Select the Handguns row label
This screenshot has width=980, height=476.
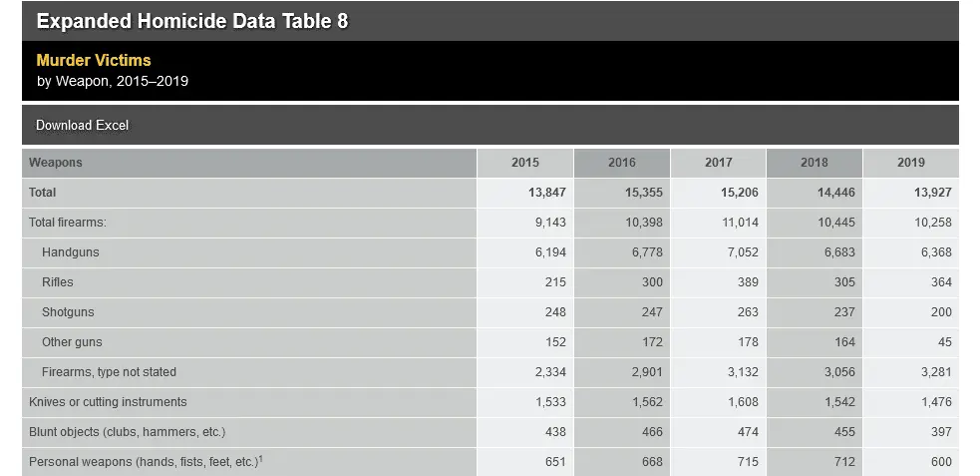pos(71,252)
